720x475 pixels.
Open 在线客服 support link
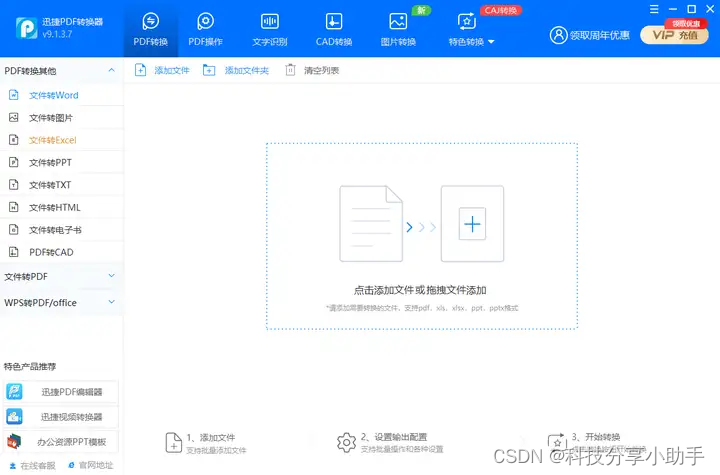[x=33, y=465]
